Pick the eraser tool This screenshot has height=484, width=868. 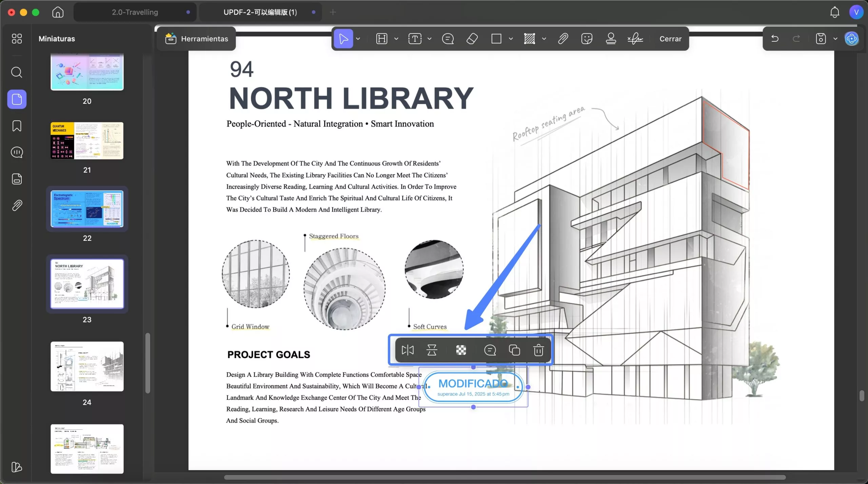click(472, 39)
